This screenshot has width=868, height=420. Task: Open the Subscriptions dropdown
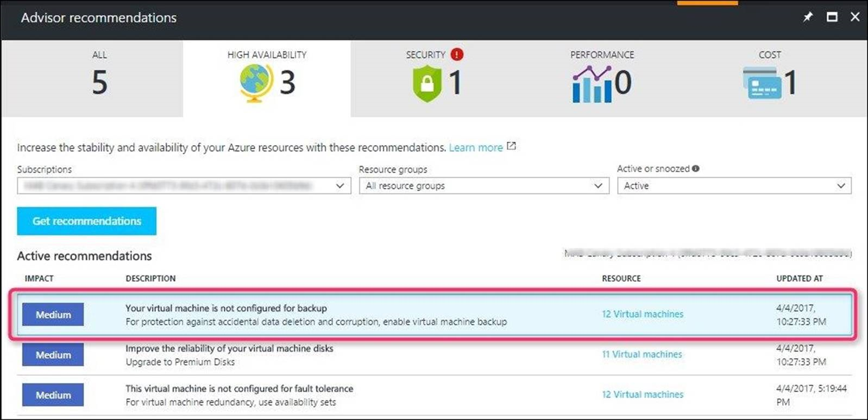pyautogui.click(x=341, y=185)
